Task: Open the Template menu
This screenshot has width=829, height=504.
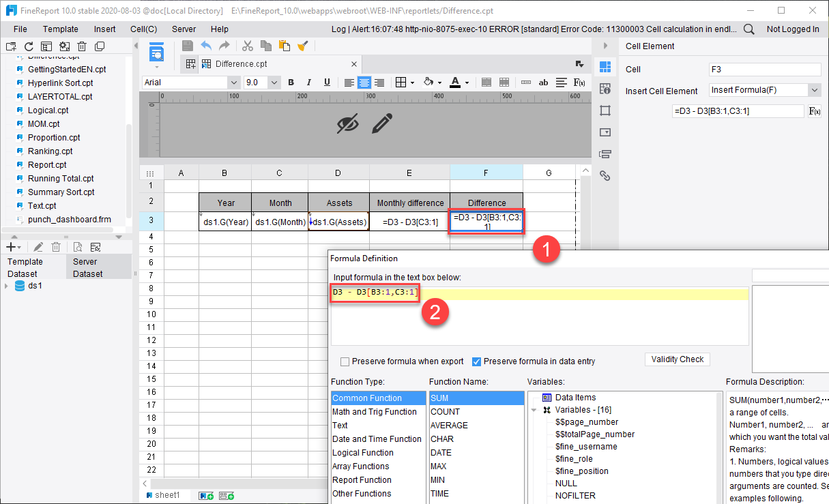Action: click(61, 29)
